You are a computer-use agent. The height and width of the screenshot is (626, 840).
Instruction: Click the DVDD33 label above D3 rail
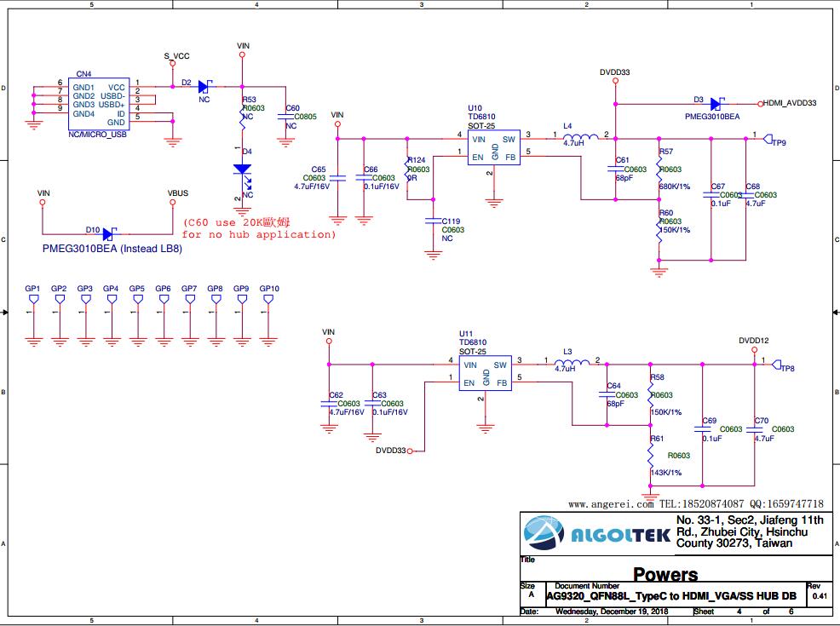pyautogui.click(x=614, y=72)
